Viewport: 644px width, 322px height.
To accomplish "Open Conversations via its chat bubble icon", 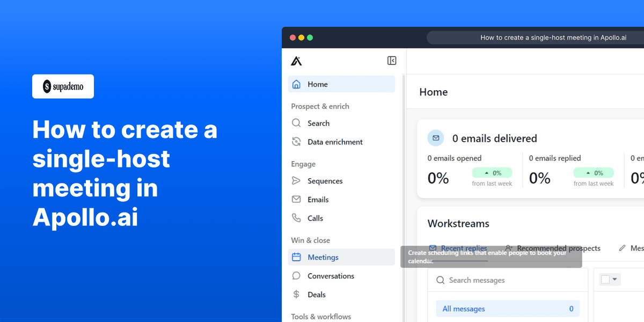I will [x=296, y=275].
